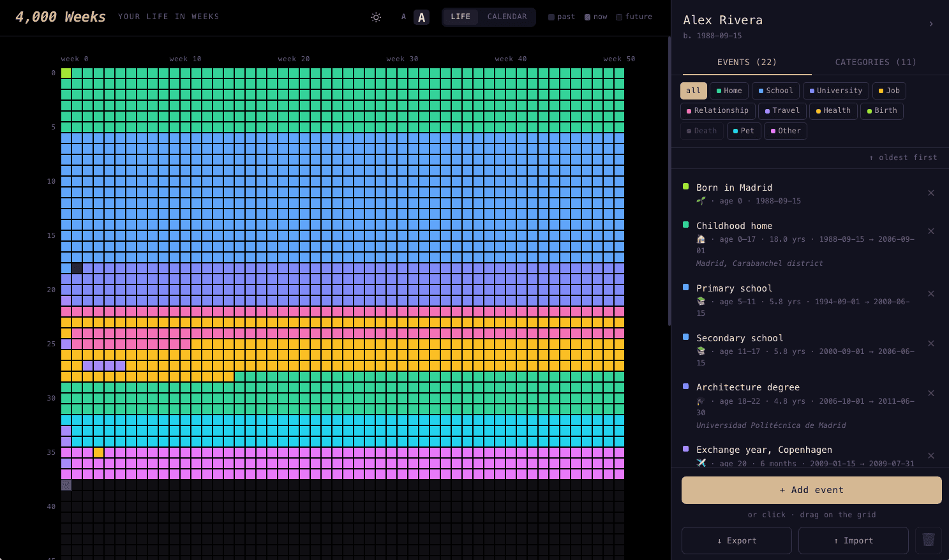Remove the Born in Madrid event
This screenshot has width=949, height=560.
(930, 193)
